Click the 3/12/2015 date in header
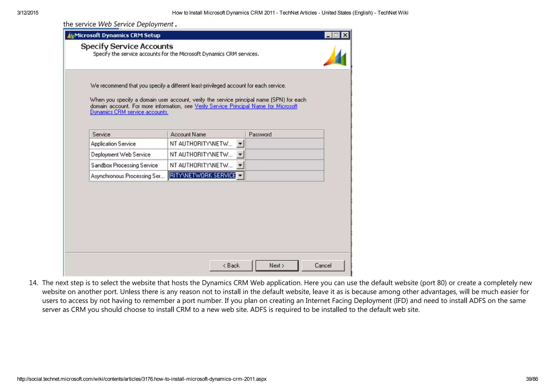This screenshot has width=555, height=392. (28, 13)
